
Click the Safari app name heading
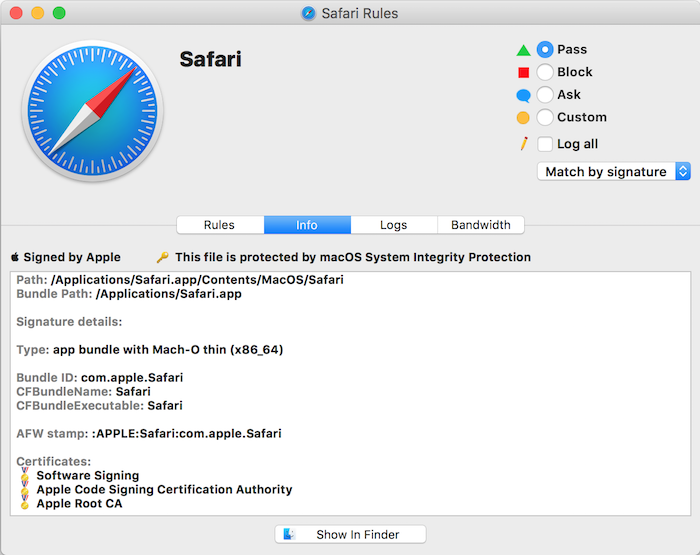[x=210, y=59]
